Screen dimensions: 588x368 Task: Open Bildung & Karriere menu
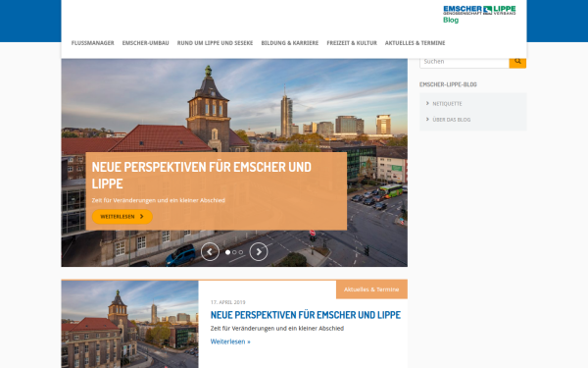(290, 43)
